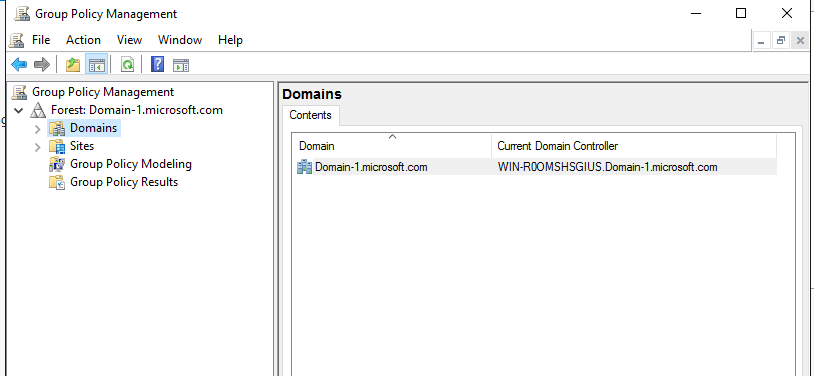This screenshot has height=376, width=814.
Task: Click the Domains folder icon in tree
Action: 57,128
